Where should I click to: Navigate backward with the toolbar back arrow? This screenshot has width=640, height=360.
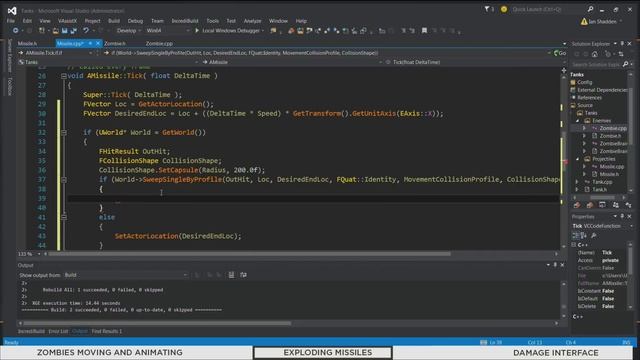point(16,31)
